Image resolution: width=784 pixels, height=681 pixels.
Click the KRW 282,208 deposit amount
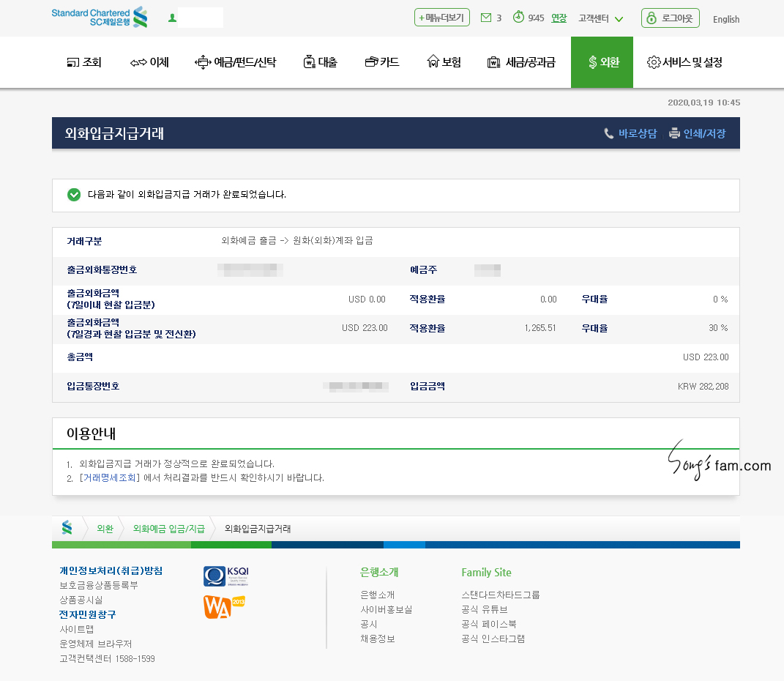click(703, 387)
